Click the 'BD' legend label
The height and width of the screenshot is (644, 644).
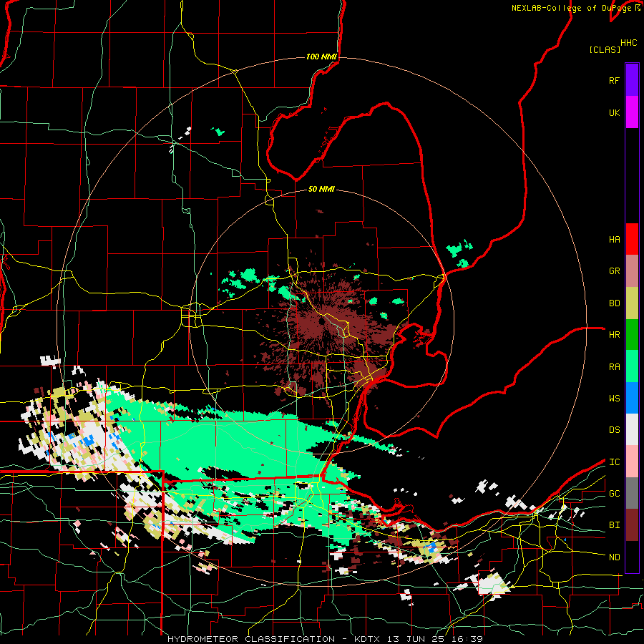[x=614, y=303]
